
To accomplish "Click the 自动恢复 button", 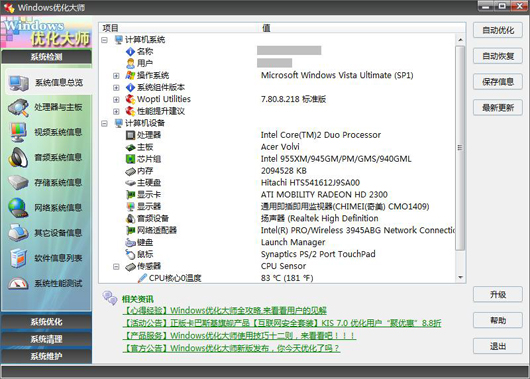I will (498, 56).
